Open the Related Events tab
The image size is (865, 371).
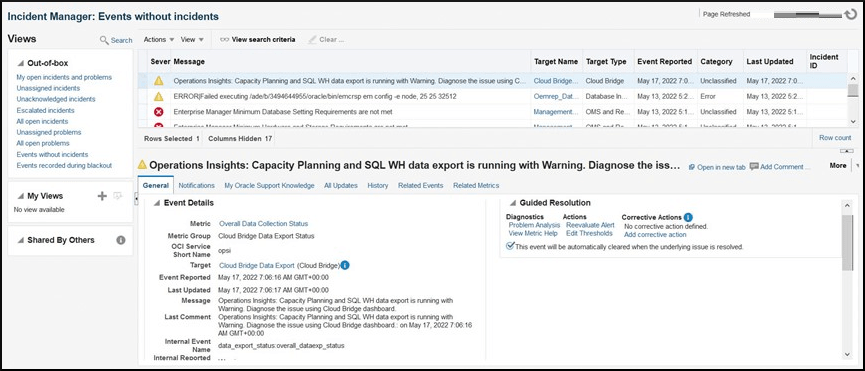[420, 185]
